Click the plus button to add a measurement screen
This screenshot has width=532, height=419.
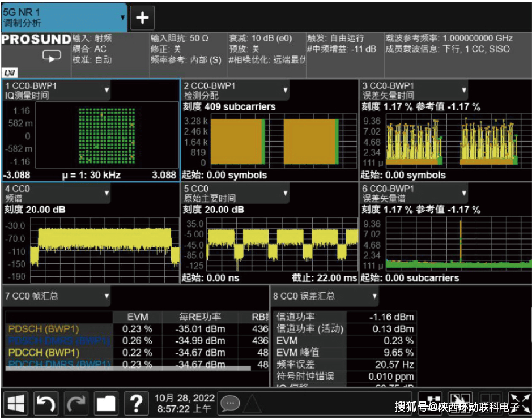point(142,18)
